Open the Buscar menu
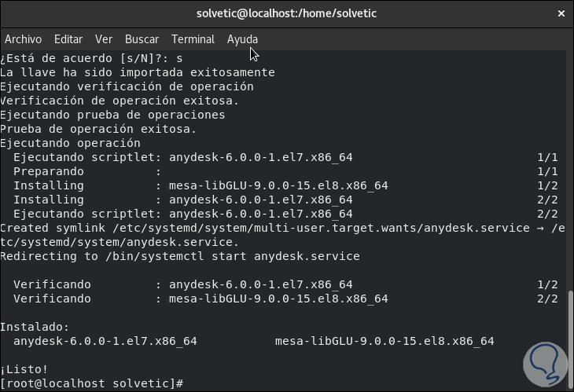Screen dimensions: 574x392 142,39
